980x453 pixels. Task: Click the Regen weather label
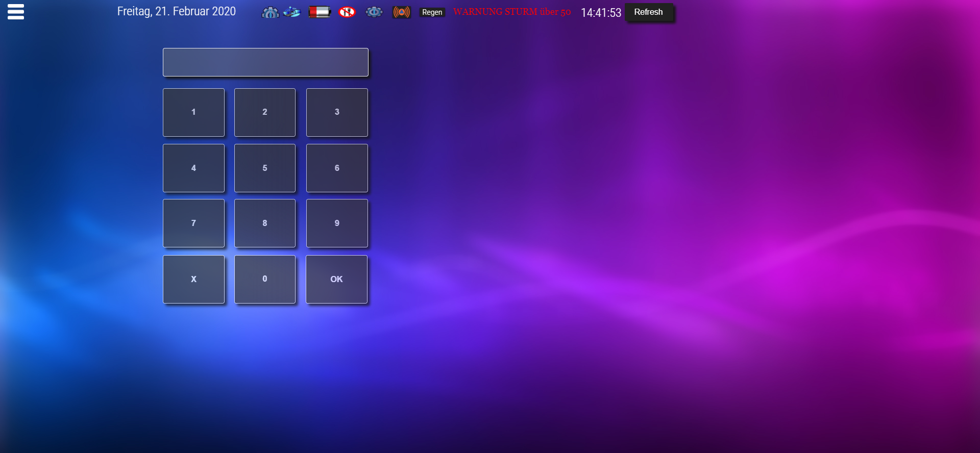pos(432,12)
